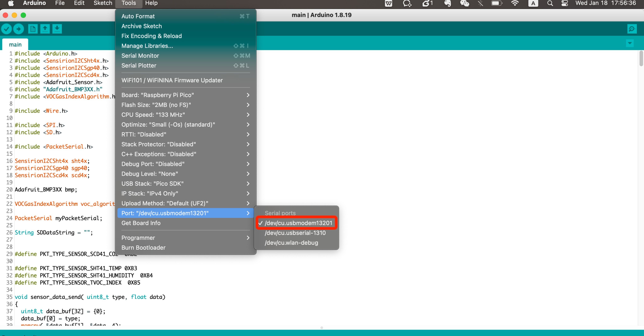Click the highlighted Port menu item
The image size is (644, 336).
tap(186, 213)
